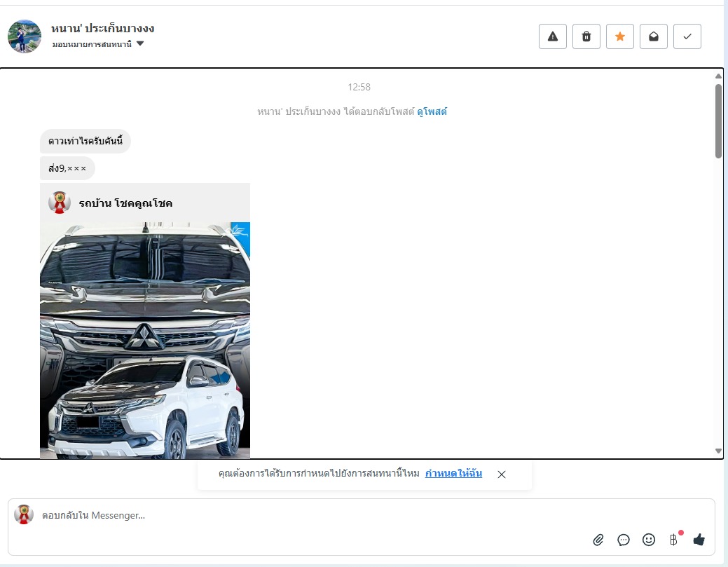Open the รถบ้าน โชคคุณโชค page avatar
The image size is (728, 567).
coord(60,203)
